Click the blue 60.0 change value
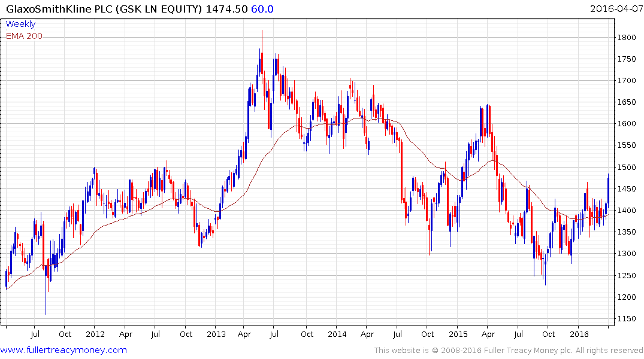Screen dimensions: 644x359 (262, 9)
